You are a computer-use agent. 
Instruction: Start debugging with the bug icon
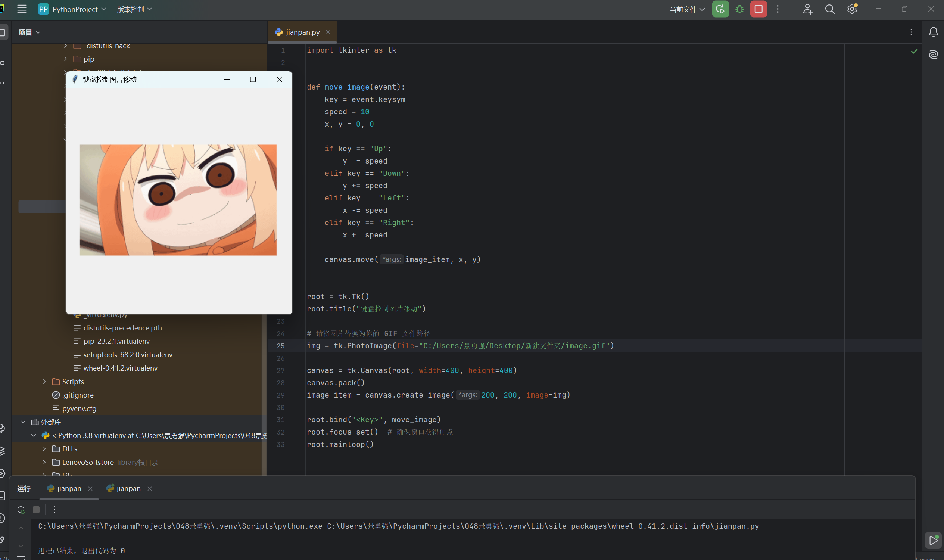point(739,9)
